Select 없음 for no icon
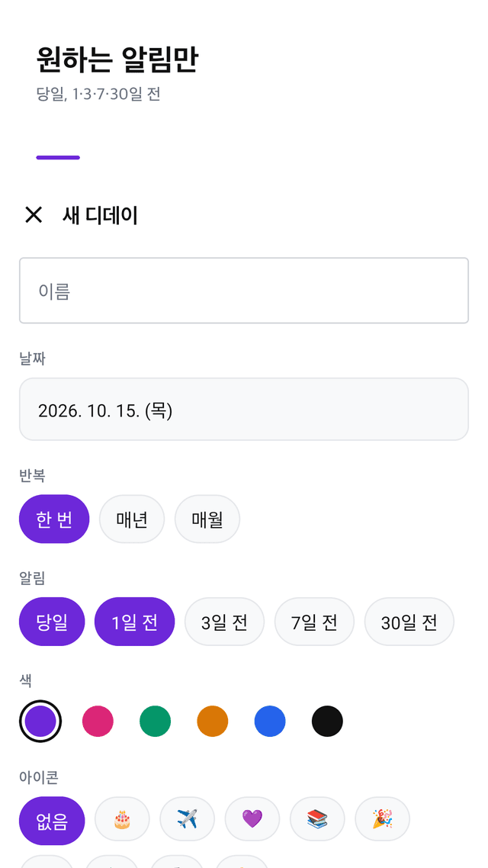 (x=52, y=821)
